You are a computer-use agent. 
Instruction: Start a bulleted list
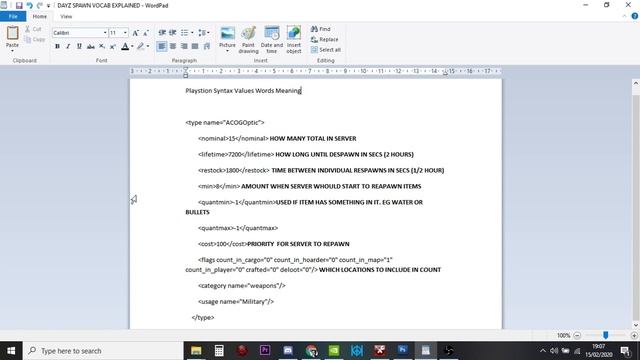[x=184, y=33]
